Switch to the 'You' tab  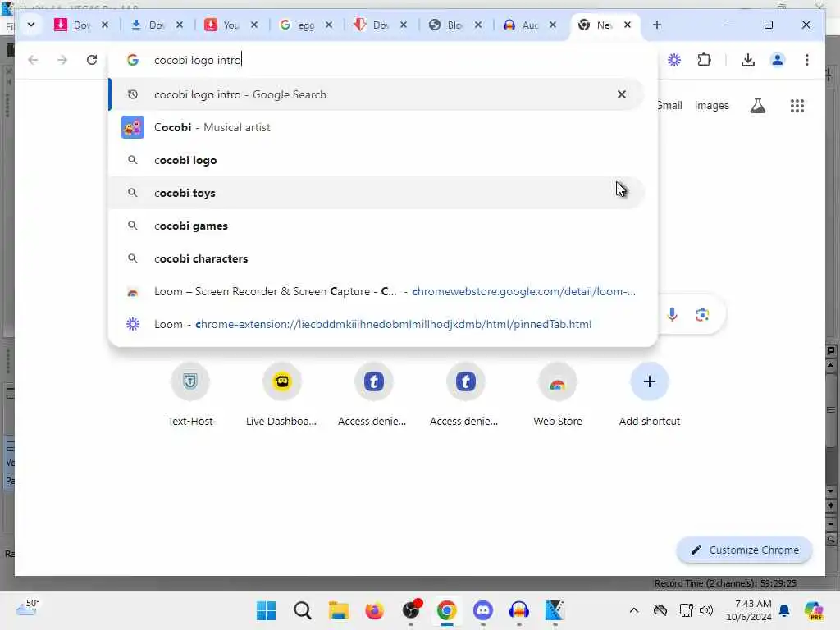(x=224, y=25)
